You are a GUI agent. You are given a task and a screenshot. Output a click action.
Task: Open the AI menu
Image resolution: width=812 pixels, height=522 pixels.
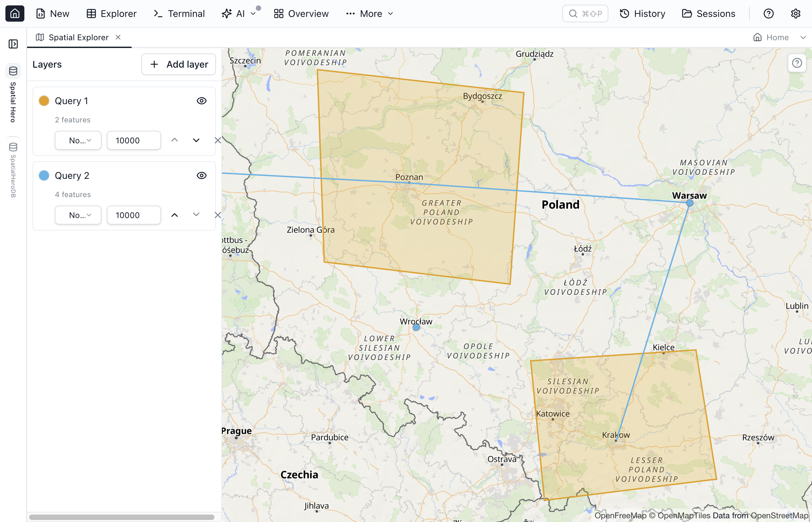point(239,14)
